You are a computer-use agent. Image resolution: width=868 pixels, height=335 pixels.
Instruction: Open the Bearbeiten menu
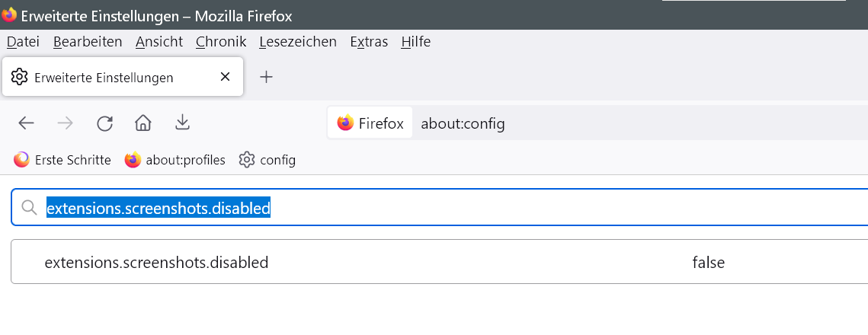tap(88, 42)
